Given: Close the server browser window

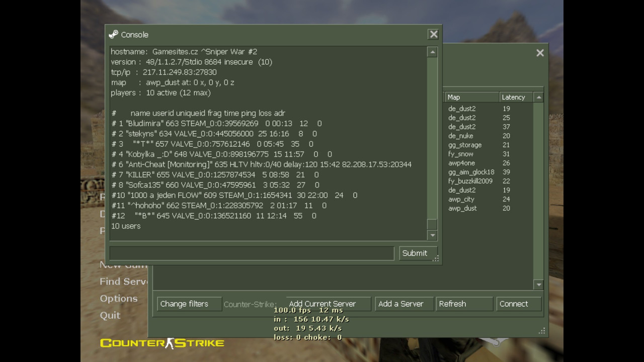Looking at the screenshot, I should coord(540,53).
